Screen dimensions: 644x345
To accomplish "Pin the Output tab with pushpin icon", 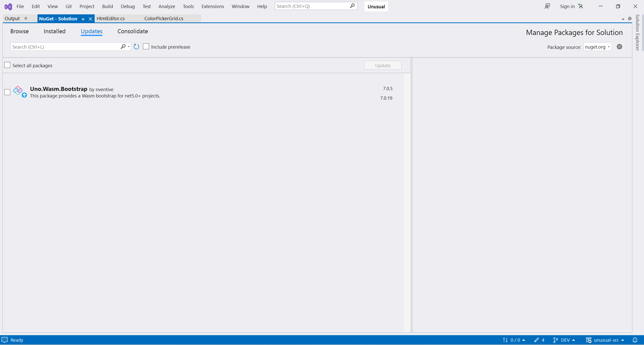I will pyautogui.click(x=26, y=18).
